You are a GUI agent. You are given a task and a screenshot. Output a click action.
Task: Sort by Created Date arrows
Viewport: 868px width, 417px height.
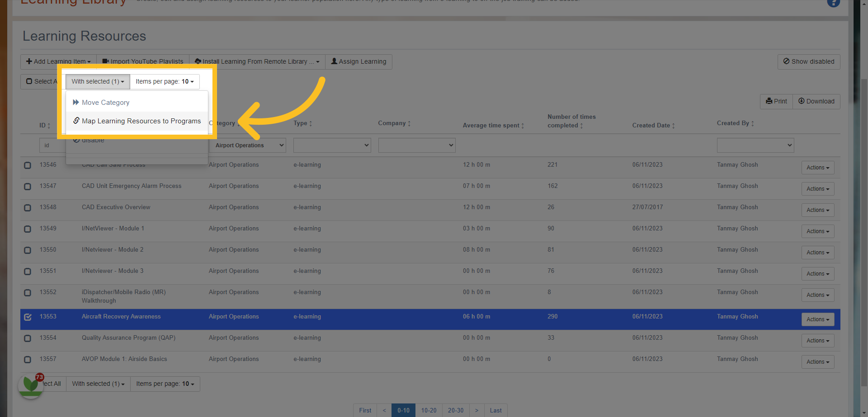[x=673, y=126]
